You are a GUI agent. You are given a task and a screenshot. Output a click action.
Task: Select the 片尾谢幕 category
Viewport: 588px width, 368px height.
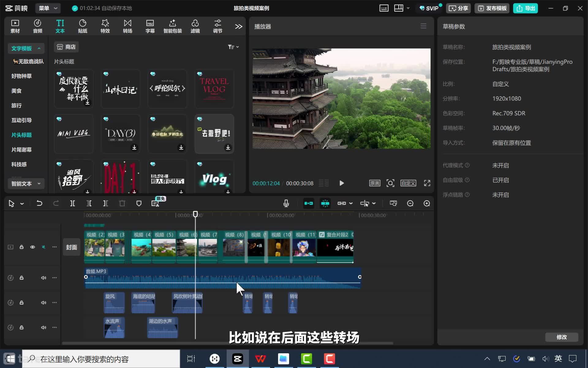pos(21,150)
